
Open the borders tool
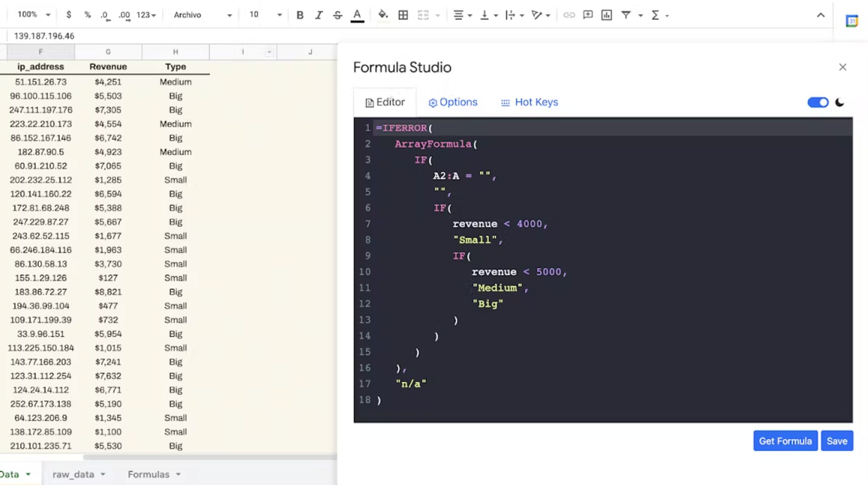click(x=403, y=15)
